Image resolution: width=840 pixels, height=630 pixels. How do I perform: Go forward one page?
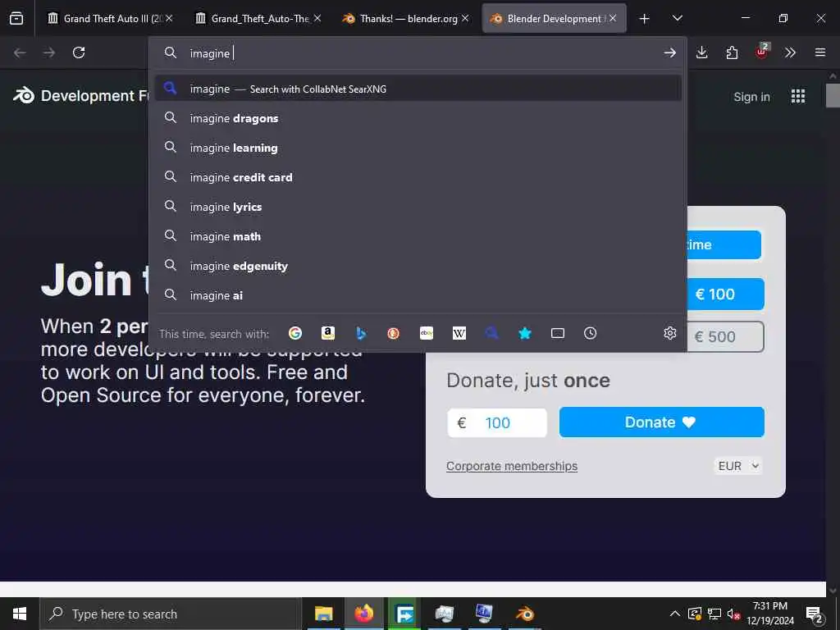(x=49, y=52)
